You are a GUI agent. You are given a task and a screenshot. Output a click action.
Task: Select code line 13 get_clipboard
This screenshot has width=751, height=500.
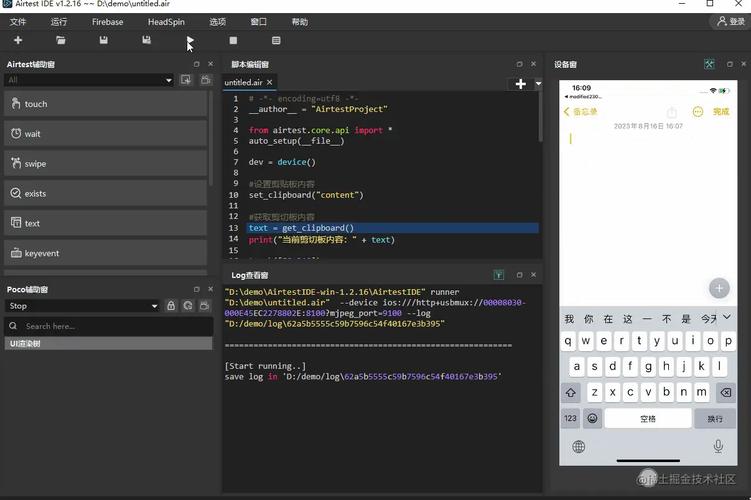(x=393, y=228)
